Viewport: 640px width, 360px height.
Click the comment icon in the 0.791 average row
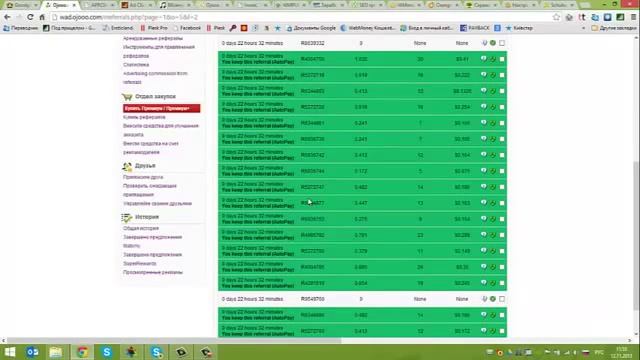pos(484,235)
